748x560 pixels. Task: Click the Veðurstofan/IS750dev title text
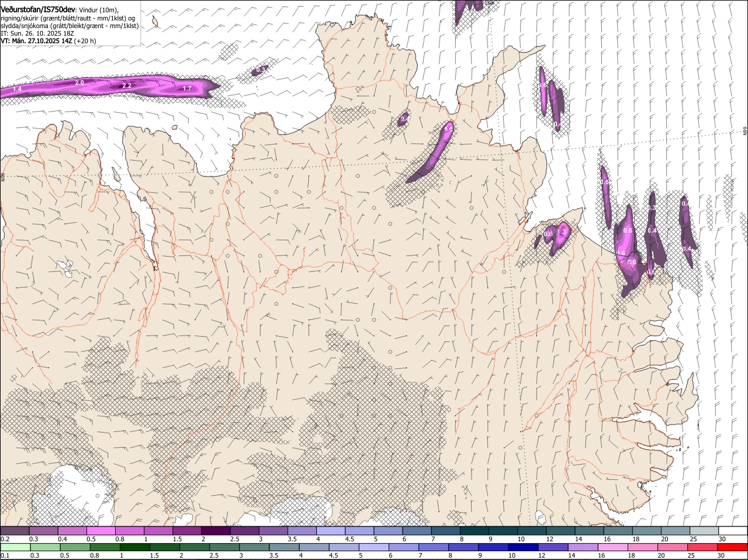[x=38, y=9]
